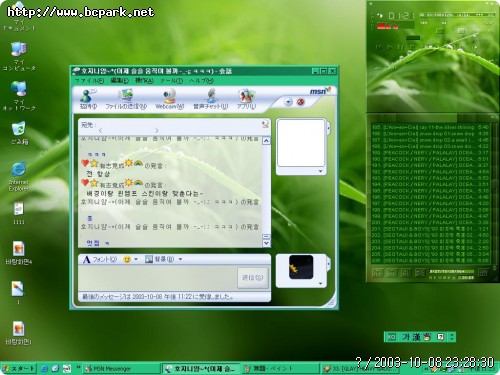Click the third quick launch icon in the taskbar
The width and height of the screenshot is (500, 375).
coord(67,368)
